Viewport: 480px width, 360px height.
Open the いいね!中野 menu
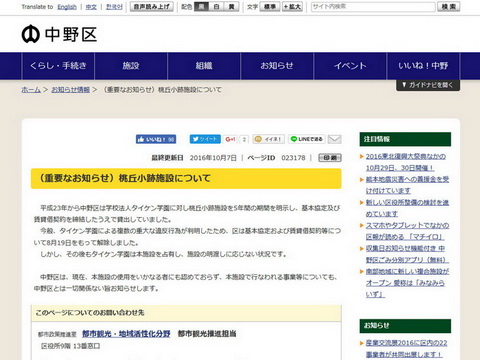(x=423, y=66)
